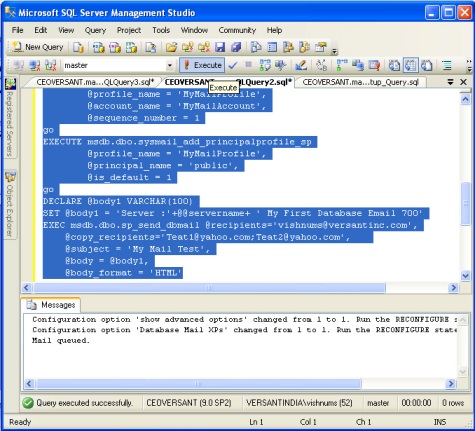
Task: Toggle Results to Grid mode
Action: coord(410,65)
